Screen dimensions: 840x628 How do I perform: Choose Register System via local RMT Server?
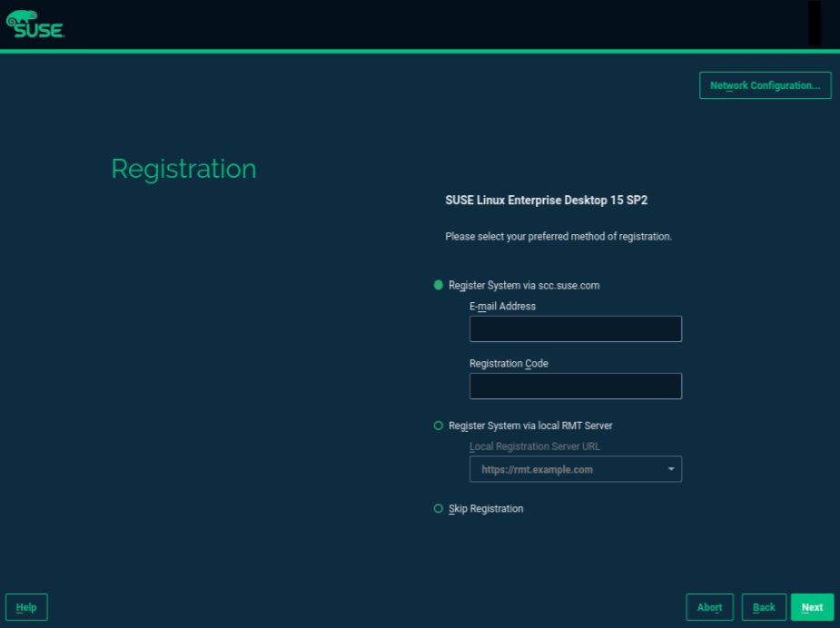coord(439,426)
